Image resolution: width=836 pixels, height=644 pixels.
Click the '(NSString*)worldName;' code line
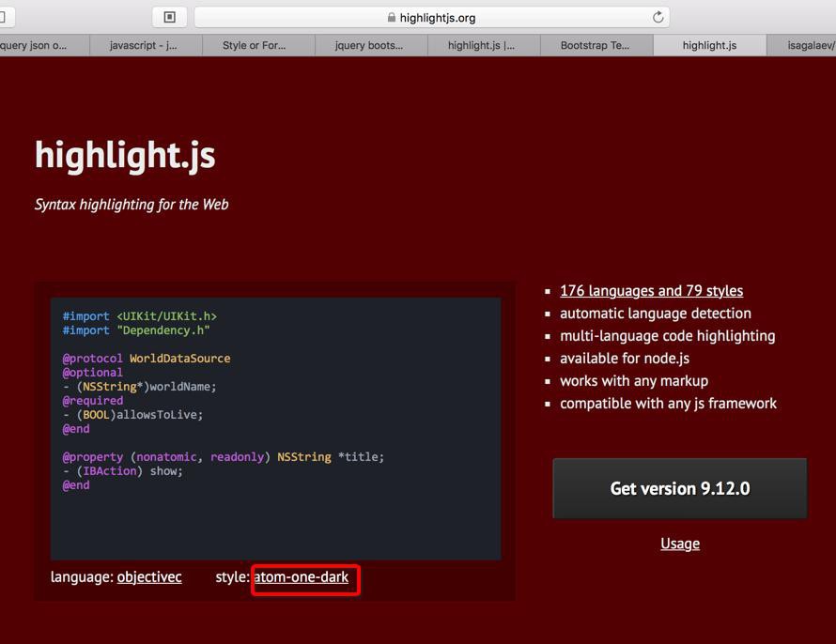tap(140, 387)
